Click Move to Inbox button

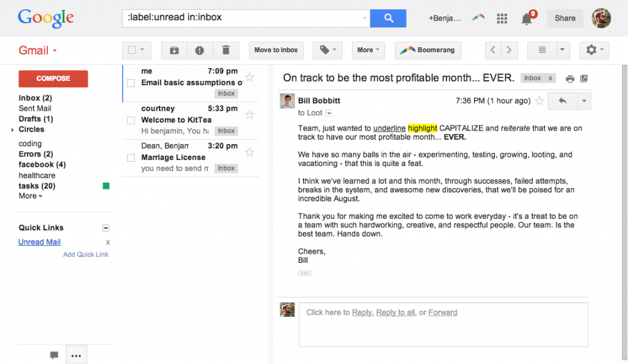point(276,50)
